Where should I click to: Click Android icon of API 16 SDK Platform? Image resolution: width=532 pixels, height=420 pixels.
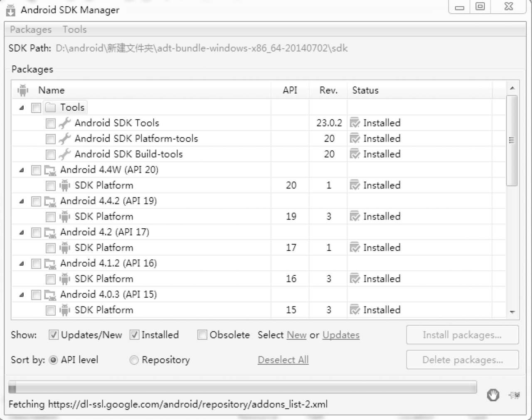click(64, 279)
